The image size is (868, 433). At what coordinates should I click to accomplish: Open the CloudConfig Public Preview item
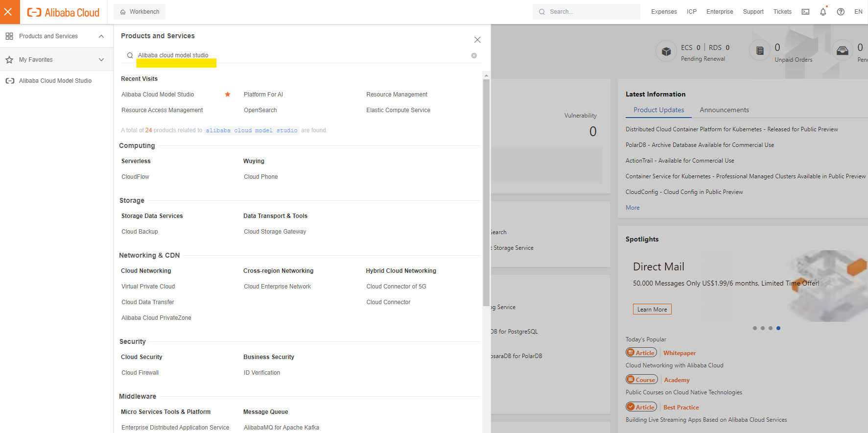click(x=684, y=192)
